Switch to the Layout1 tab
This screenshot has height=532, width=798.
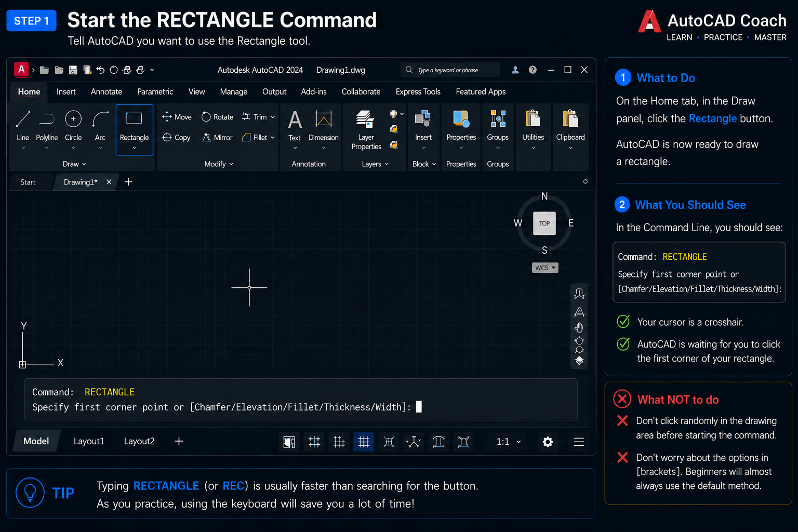89,441
